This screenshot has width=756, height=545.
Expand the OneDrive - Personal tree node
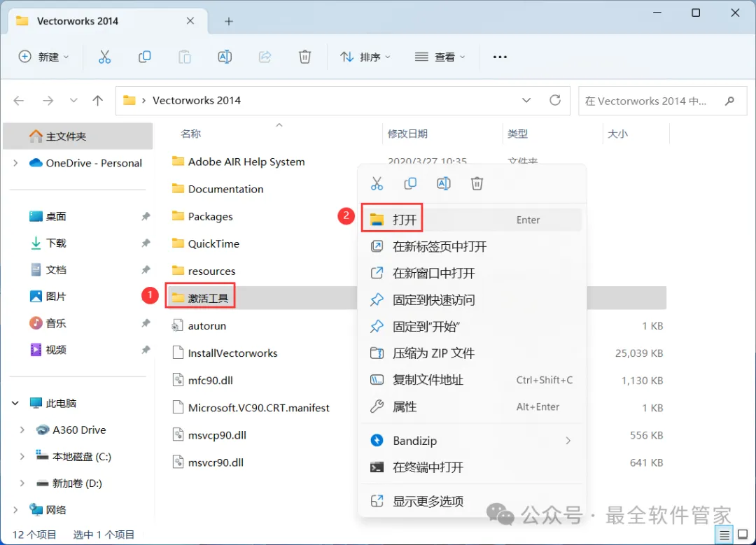coord(15,163)
